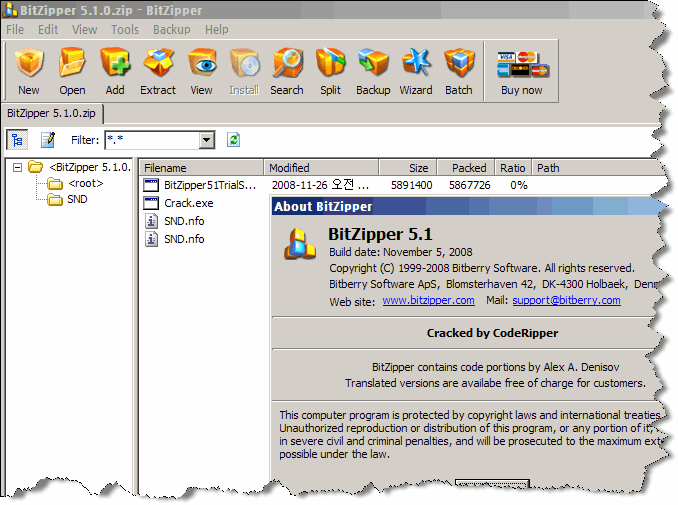
Task: Sort by the Packed column header
Action: (x=466, y=168)
